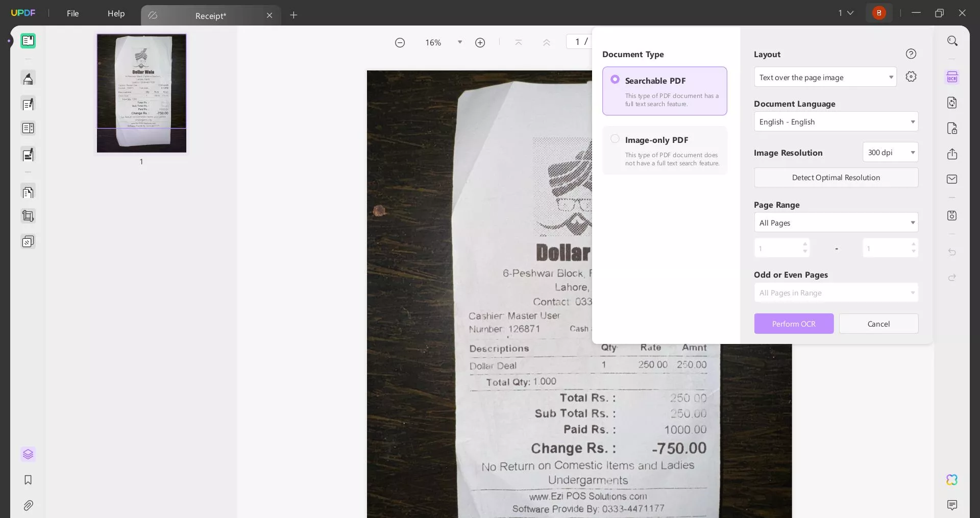The image size is (980, 518).
Task: Click the page range end field
Action: point(890,248)
